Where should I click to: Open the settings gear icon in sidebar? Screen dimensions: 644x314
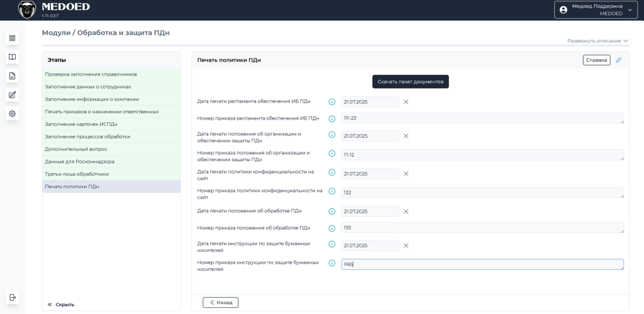click(x=13, y=114)
